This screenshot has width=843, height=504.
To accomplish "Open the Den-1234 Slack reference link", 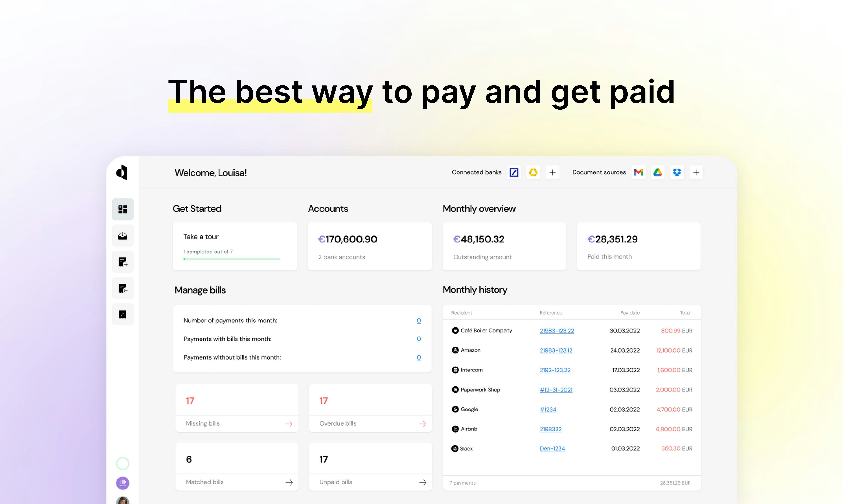I will click(552, 448).
